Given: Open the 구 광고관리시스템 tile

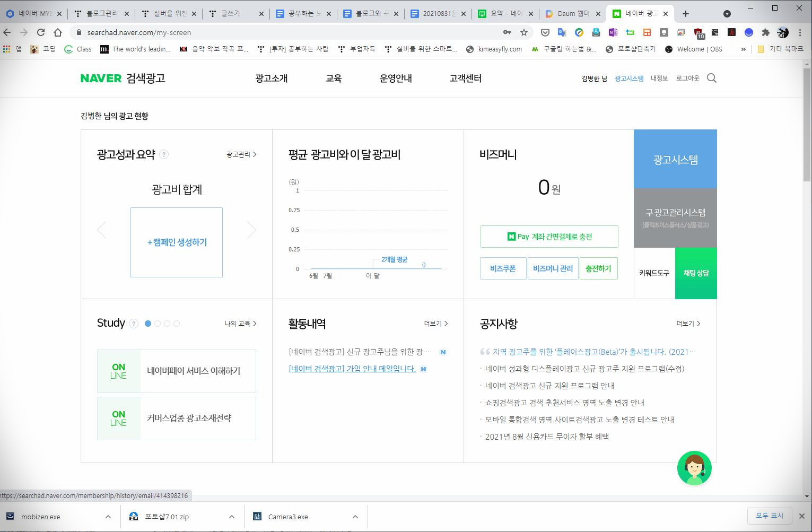Looking at the screenshot, I should (675, 218).
